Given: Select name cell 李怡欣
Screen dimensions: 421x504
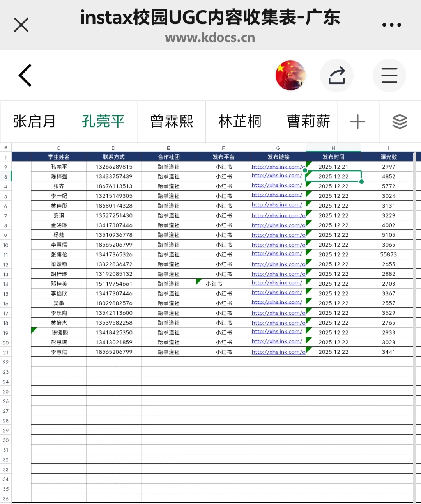Looking at the screenshot, I should click(x=58, y=293).
